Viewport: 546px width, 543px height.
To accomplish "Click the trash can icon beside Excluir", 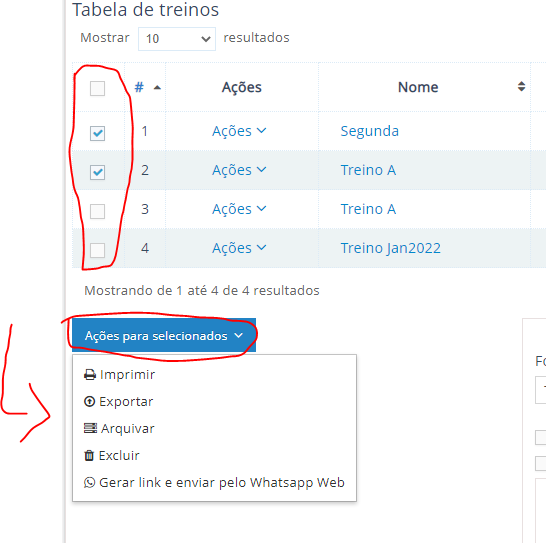I will (89, 455).
